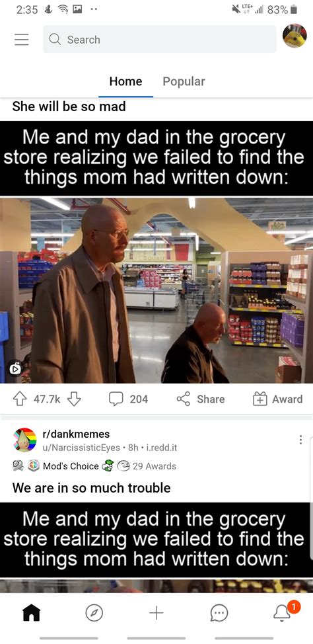Open the user profile avatar
313x644 pixels.
[x=295, y=36]
